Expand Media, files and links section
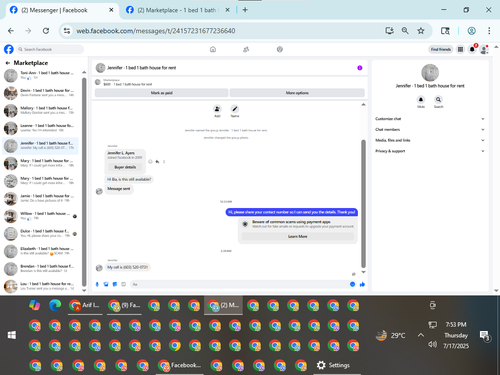Image resolution: width=500 pixels, height=375 pixels. point(430,140)
